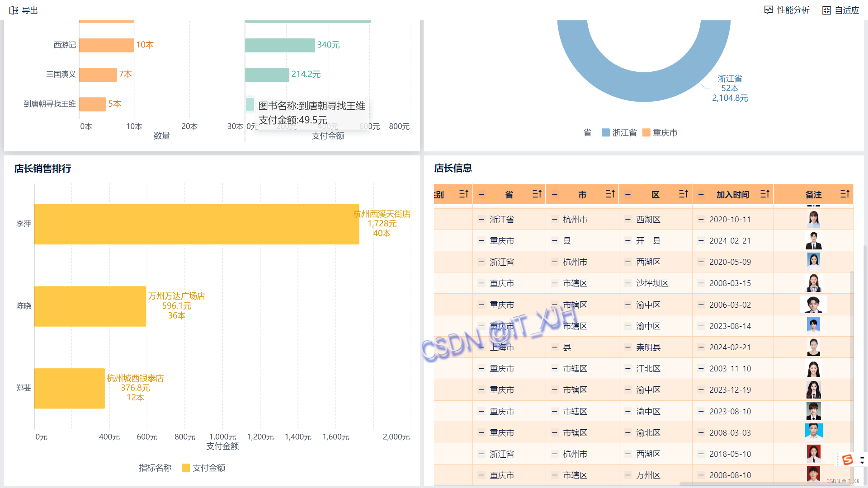Sort the 市 column

click(x=610, y=194)
